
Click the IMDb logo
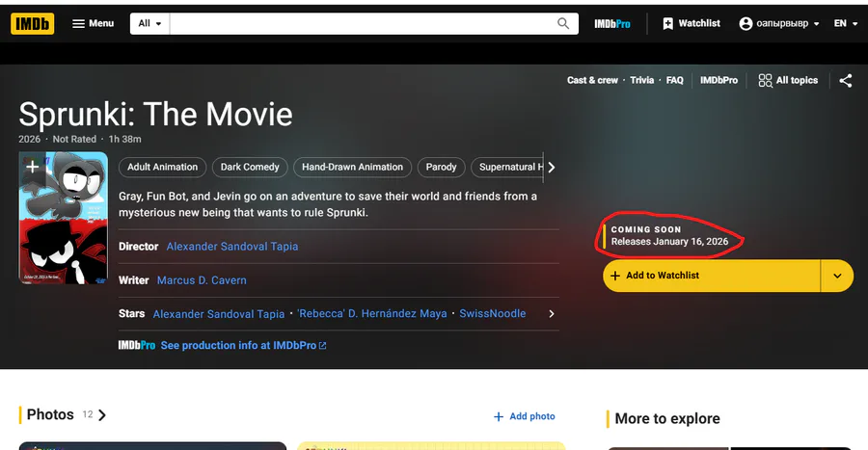tap(32, 24)
